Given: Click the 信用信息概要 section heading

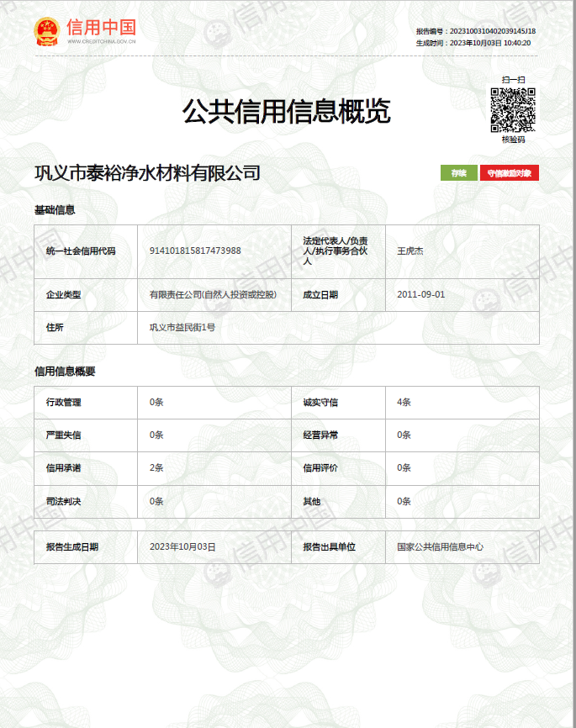Looking at the screenshot, I should (x=65, y=371).
